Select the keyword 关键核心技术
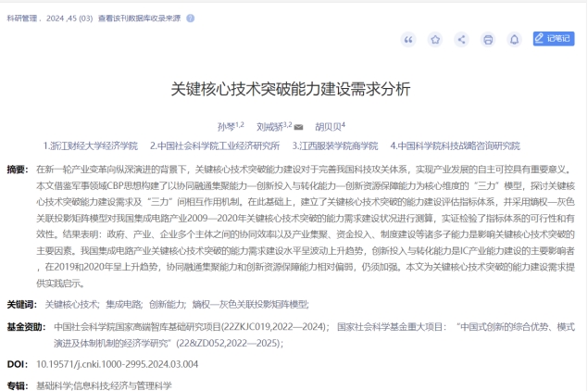This screenshot has width=588, height=391. pyautogui.click(x=70, y=303)
